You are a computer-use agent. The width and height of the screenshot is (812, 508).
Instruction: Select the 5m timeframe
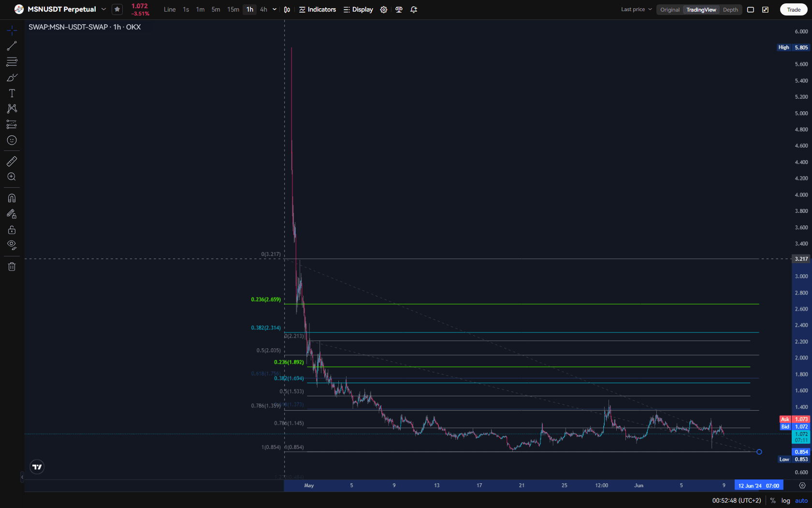click(216, 10)
